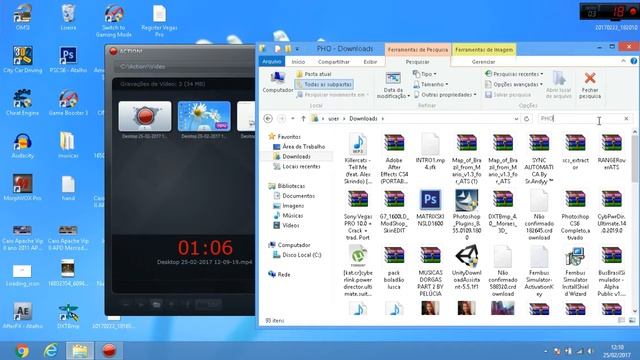
Task: Select red record button thumbnail in Action!
Action: point(145,116)
